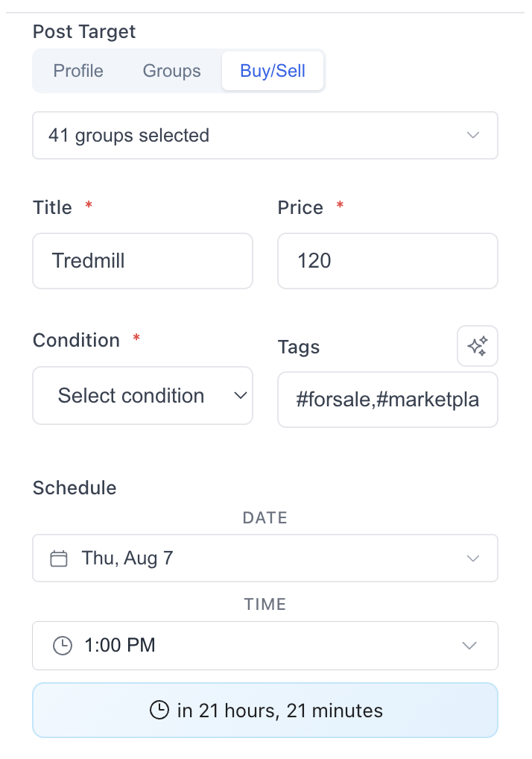Open the Select condition dropdown
The height and width of the screenshot is (759, 532).
coord(142,395)
